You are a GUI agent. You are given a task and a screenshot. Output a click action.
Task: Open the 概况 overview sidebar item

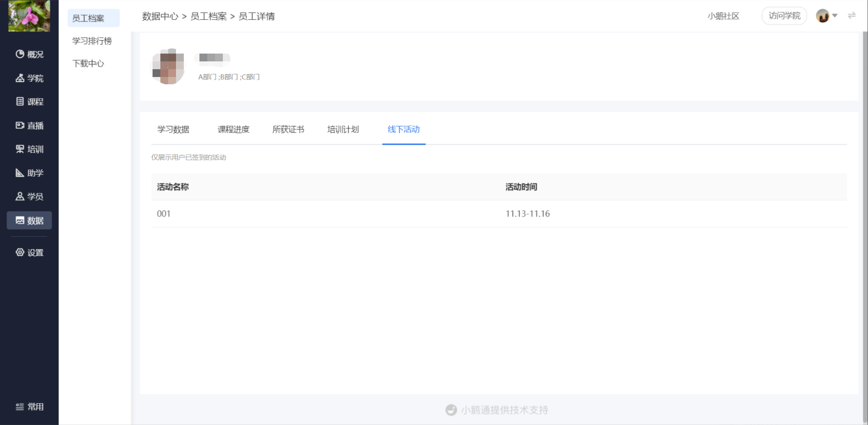(29, 54)
